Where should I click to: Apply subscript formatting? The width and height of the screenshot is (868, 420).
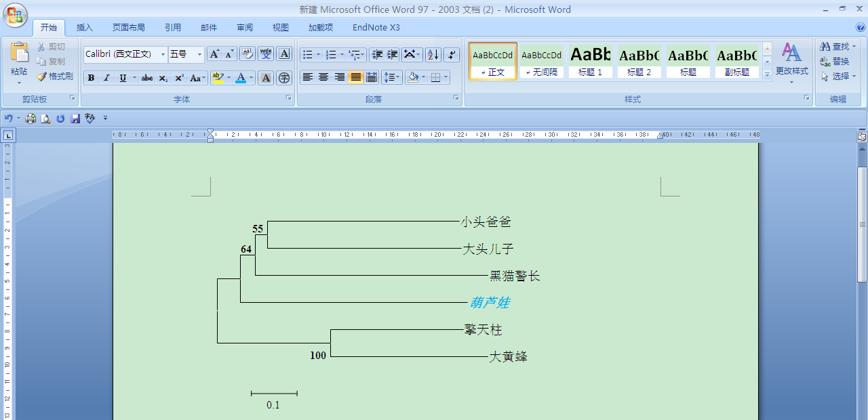click(x=163, y=78)
